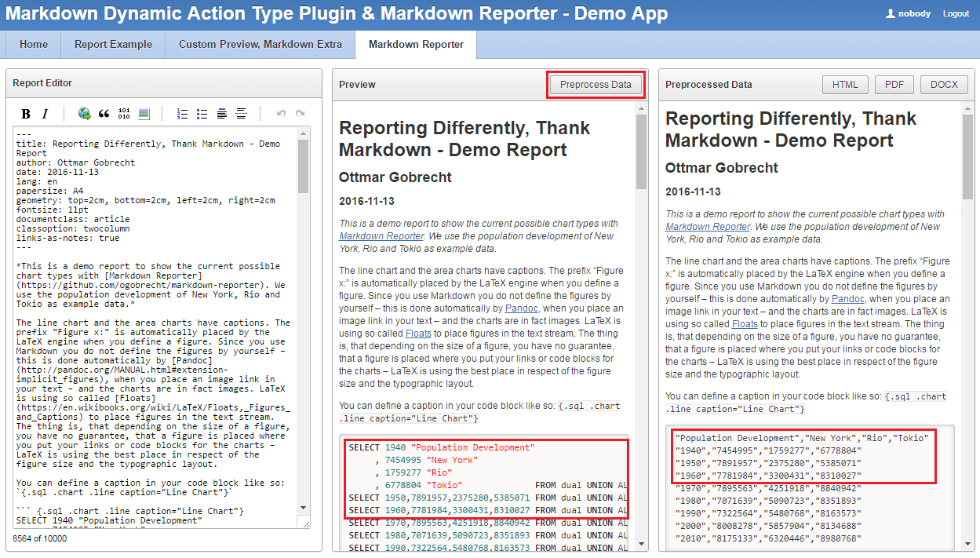Create a numbered list

coord(182,114)
